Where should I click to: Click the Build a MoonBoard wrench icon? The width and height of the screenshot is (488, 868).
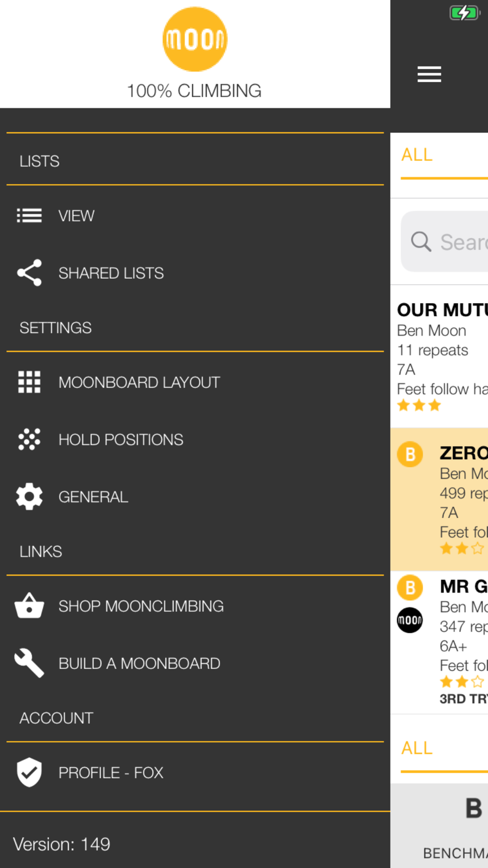click(29, 663)
